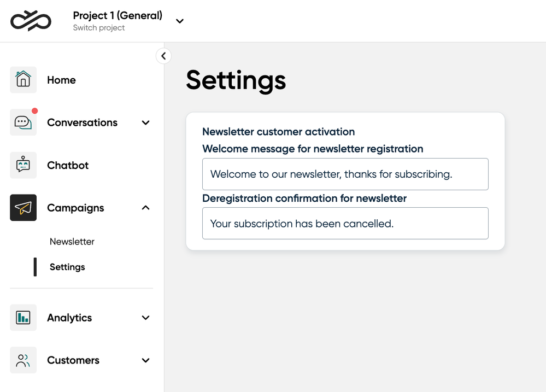Click the Switch project link
The height and width of the screenshot is (392, 546).
point(99,28)
